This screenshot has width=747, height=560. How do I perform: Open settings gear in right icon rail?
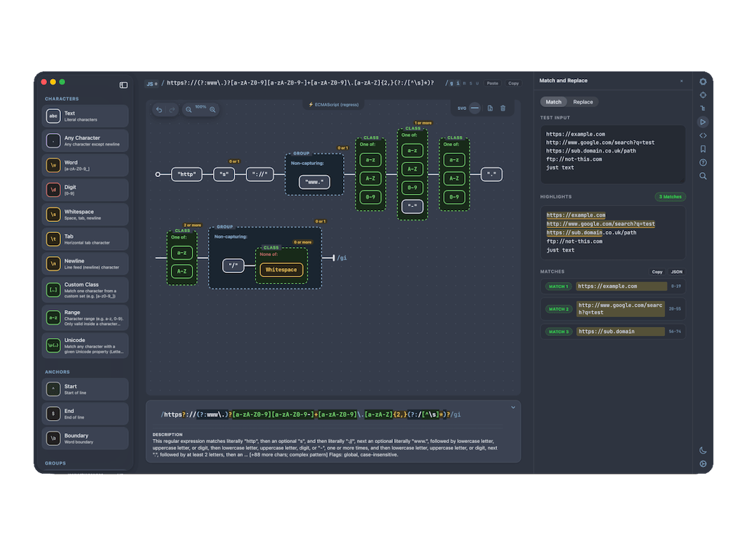pyautogui.click(x=703, y=81)
